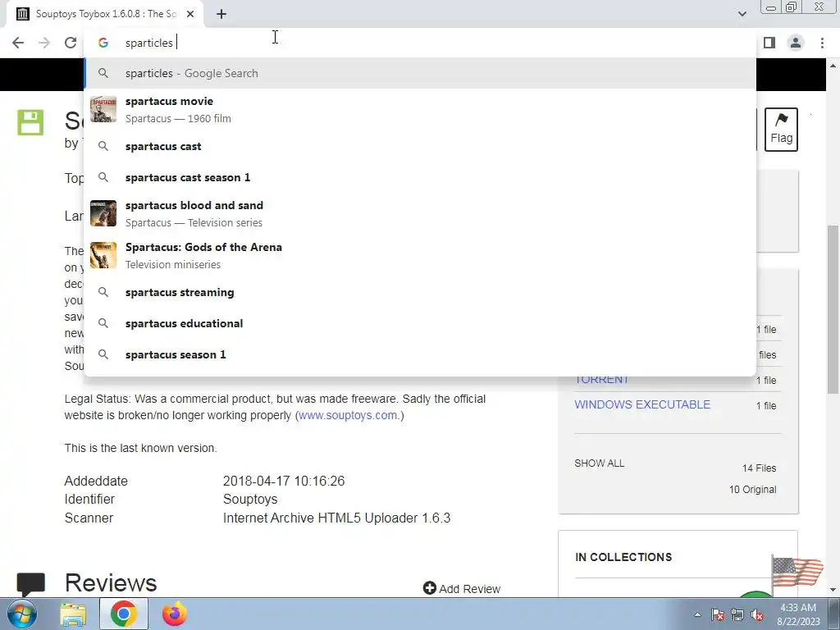Click the muted volume tray icon
The width and height of the screenshot is (840, 630).
757,614
